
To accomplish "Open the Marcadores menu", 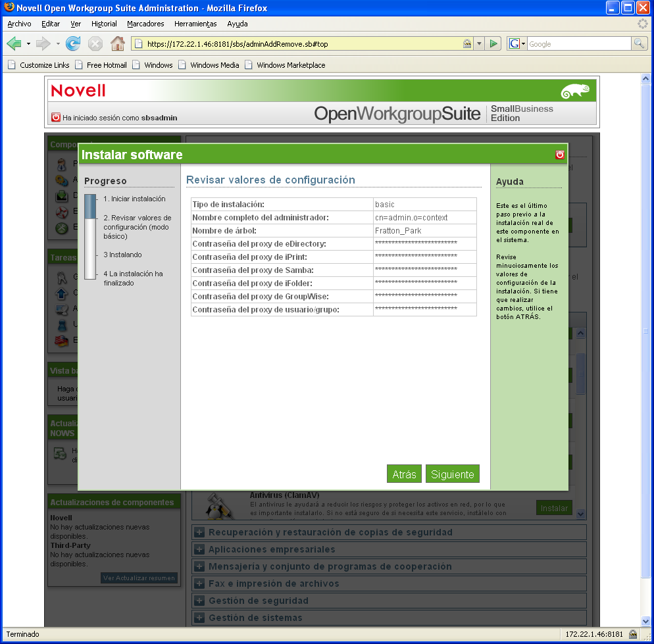I will coord(145,24).
